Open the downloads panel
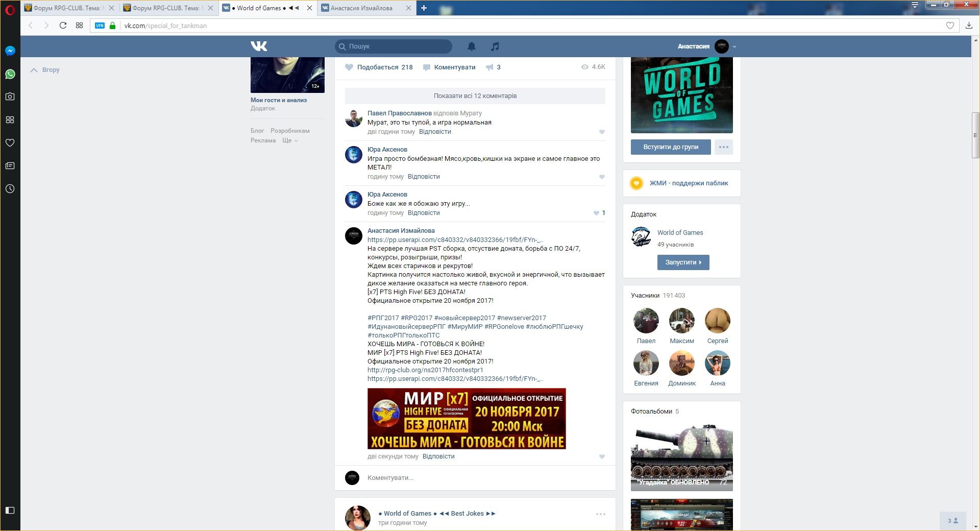The height and width of the screenshot is (531, 980). (x=969, y=26)
